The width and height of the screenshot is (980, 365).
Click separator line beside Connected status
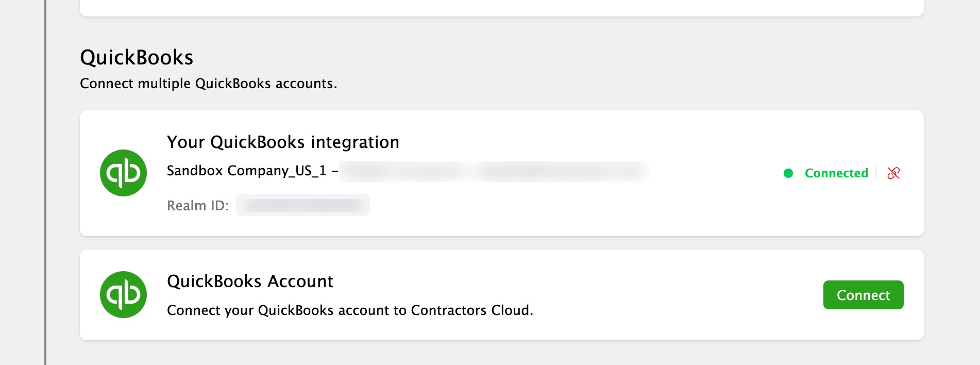(x=876, y=173)
